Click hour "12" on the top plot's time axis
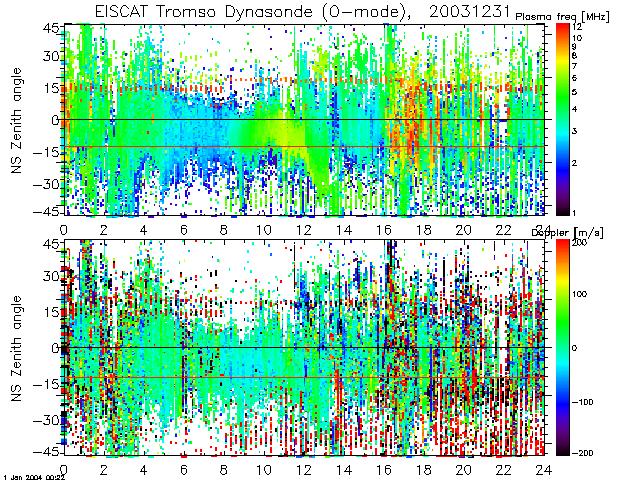The image size is (640, 480). coord(304,230)
